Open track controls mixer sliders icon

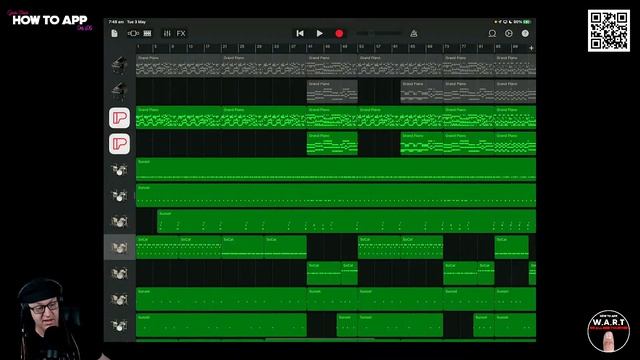pyautogui.click(x=167, y=33)
